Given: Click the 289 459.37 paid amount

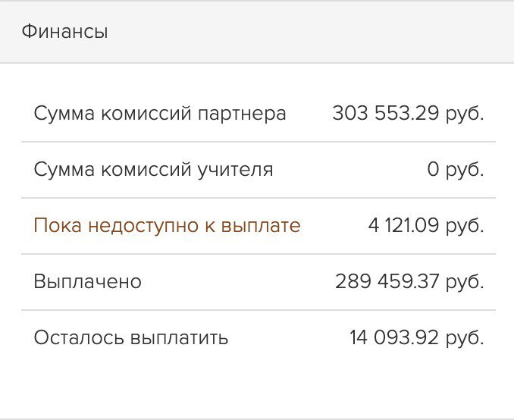Looking at the screenshot, I should point(387,282).
